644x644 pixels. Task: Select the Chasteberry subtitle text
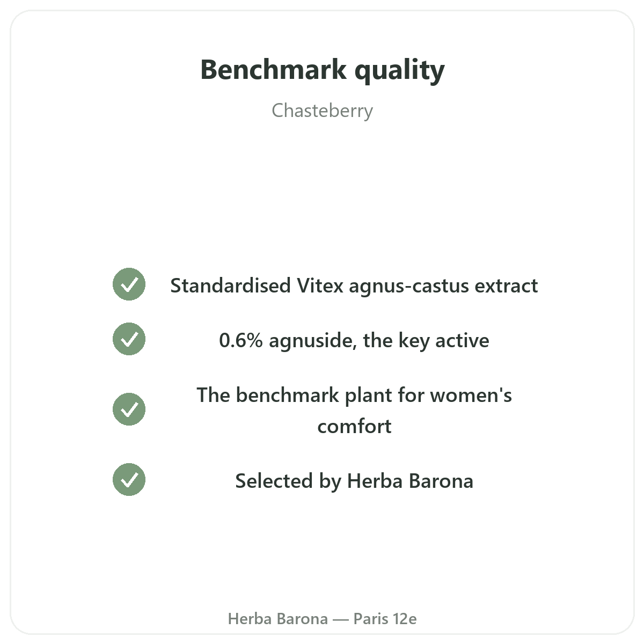[x=322, y=111]
